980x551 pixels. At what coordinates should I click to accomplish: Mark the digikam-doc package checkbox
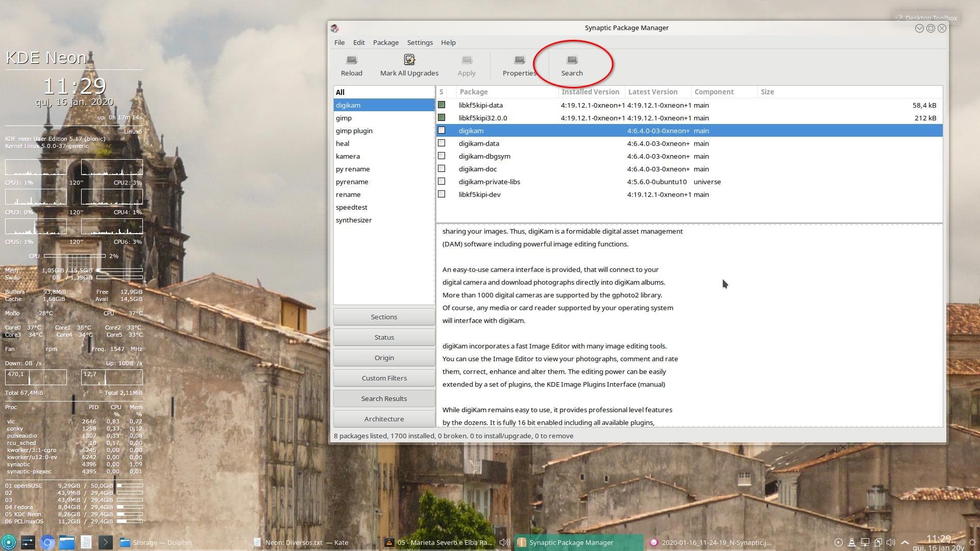[x=442, y=169]
